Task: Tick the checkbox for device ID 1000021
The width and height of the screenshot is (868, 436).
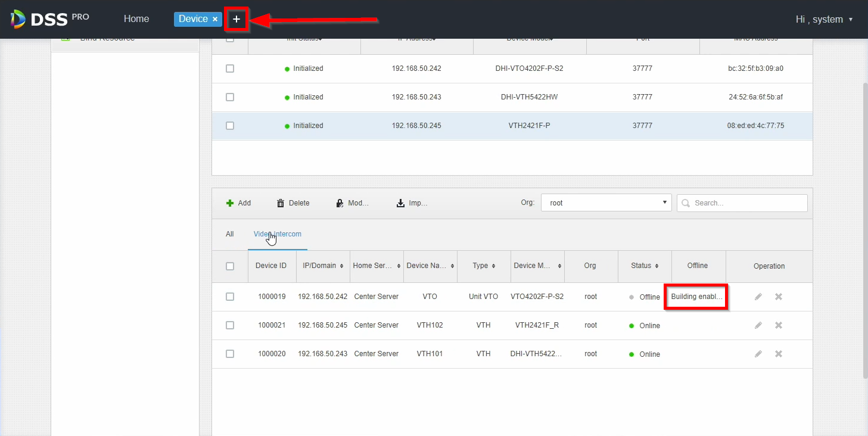Action: tap(230, 325)
